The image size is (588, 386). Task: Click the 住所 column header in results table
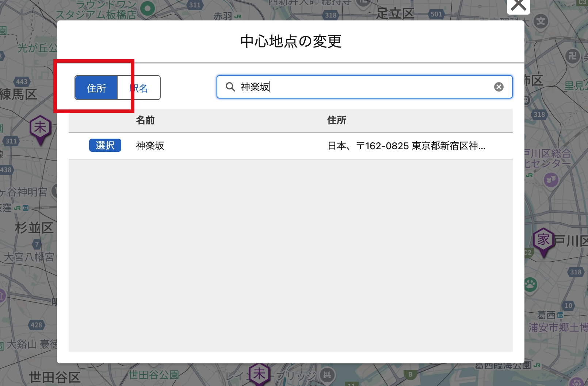336,120
